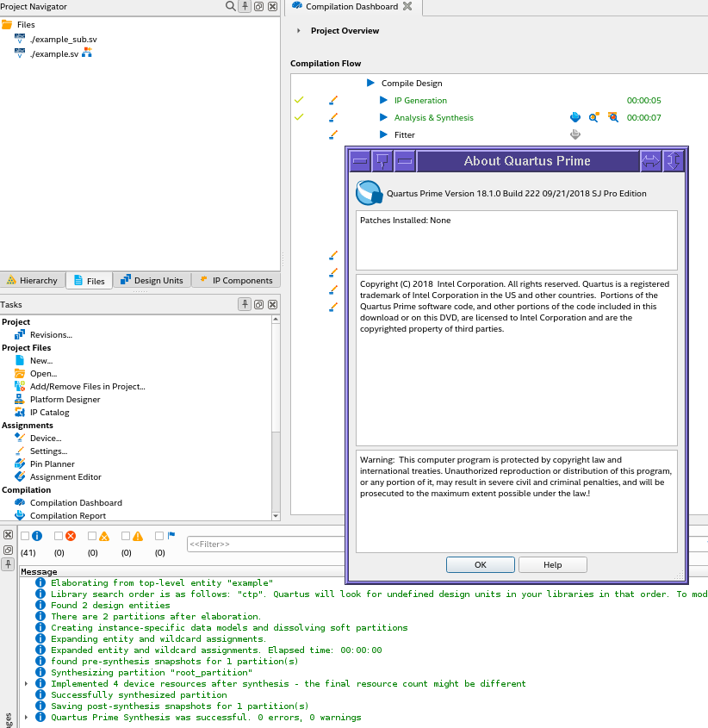Open window menu of About Quartus Prime dialog

pos(360,161)
